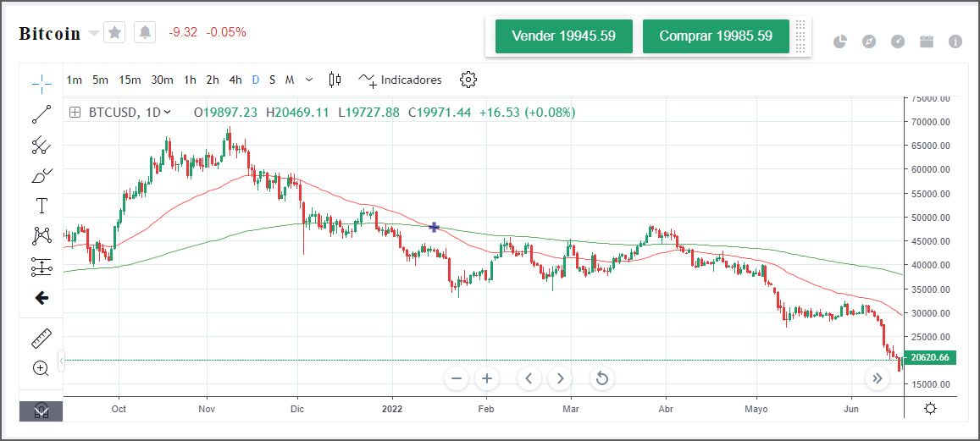Click the drag handle beside Comprar button
Screen dimensions: 980x441
800,36
